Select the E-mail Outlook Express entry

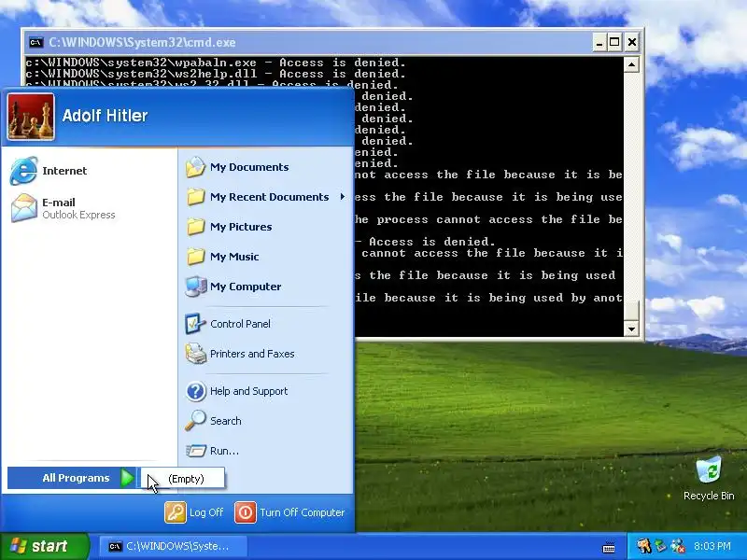tap(90, 208)
